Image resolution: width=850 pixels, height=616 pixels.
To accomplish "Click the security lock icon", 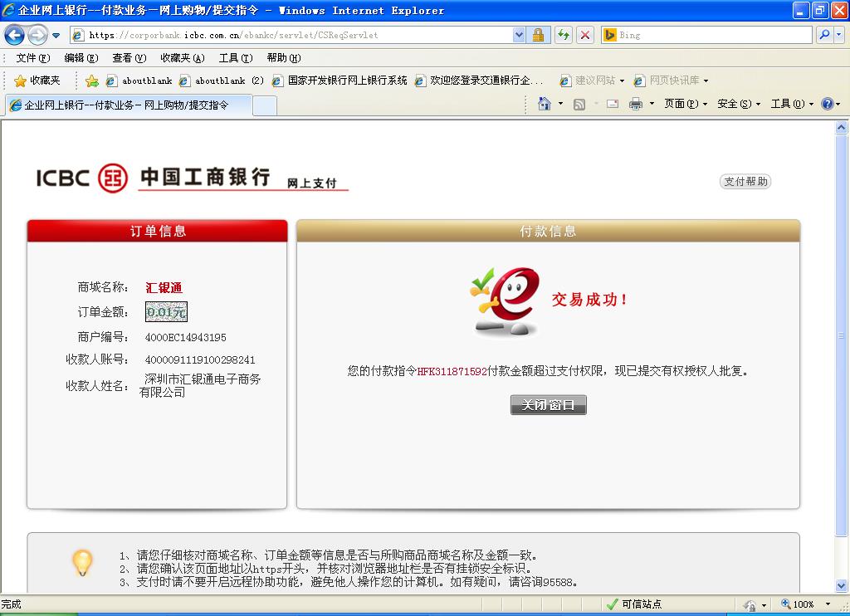I will pos(538,35).
